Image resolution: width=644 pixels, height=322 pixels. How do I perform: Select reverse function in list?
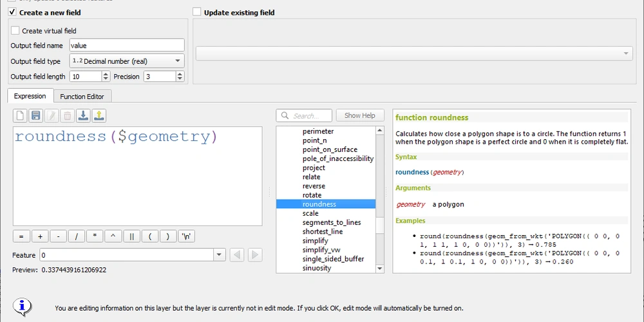[314, 186]
